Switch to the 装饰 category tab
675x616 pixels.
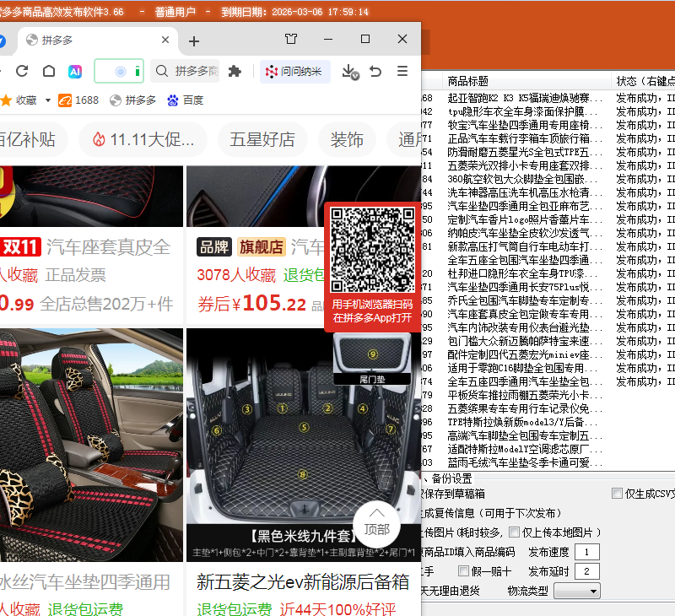click(347, 139)
